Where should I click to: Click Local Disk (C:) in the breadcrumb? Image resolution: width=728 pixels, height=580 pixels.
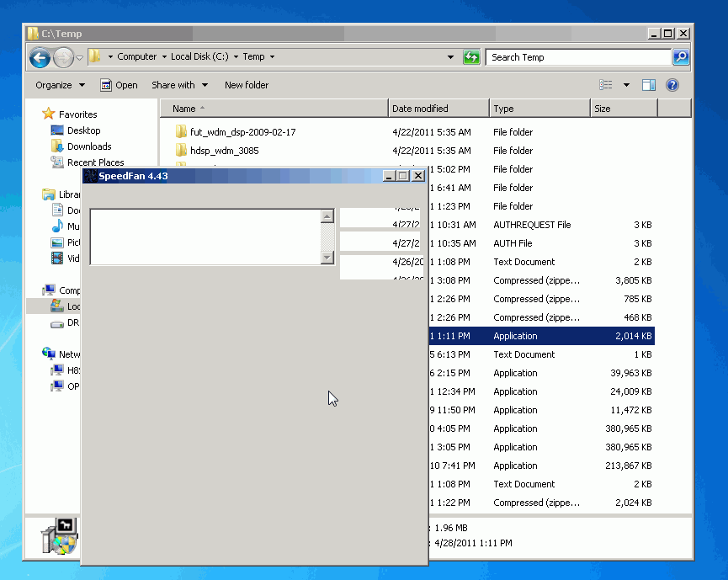click(199, 56)
